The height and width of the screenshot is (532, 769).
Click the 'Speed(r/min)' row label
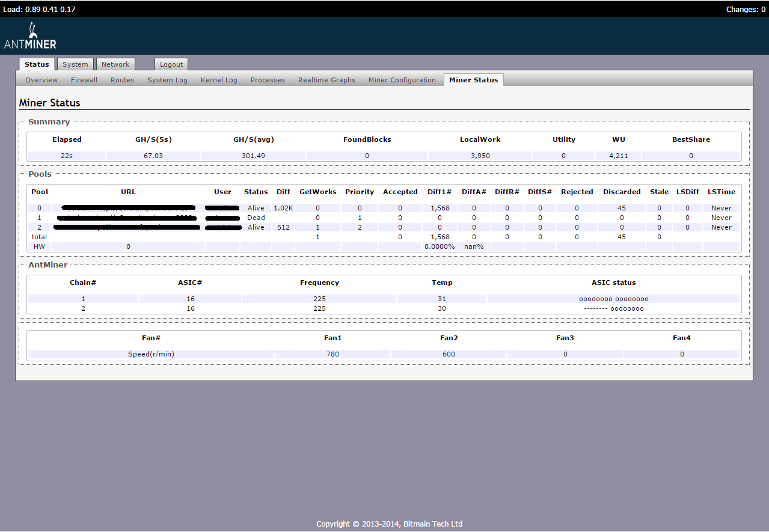point(151,354)
